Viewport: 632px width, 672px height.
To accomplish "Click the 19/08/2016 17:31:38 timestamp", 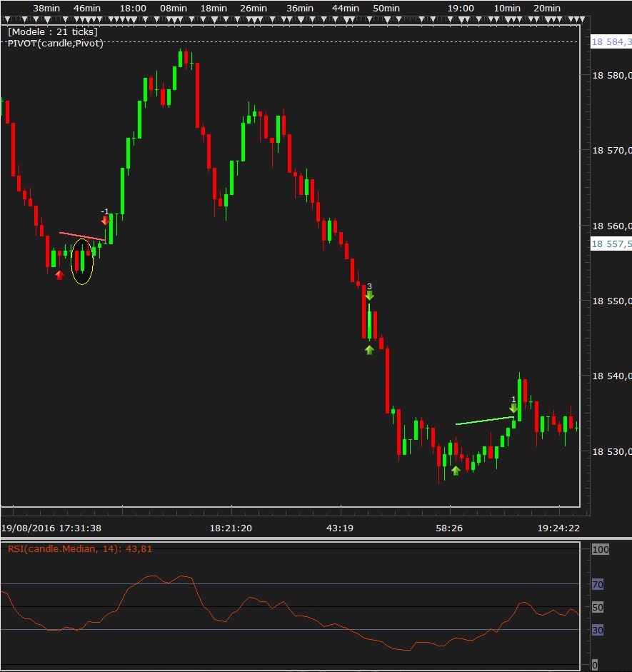I will [51, 528].
